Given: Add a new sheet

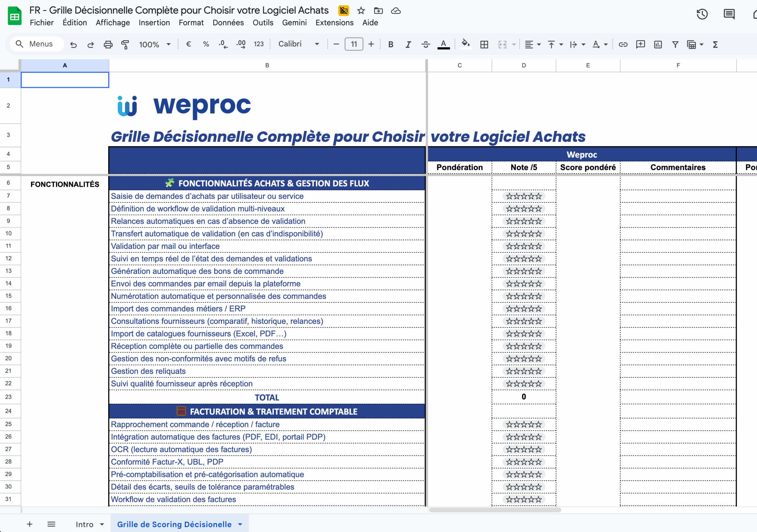Looking at the screenshot, I should tap(30, 524).
